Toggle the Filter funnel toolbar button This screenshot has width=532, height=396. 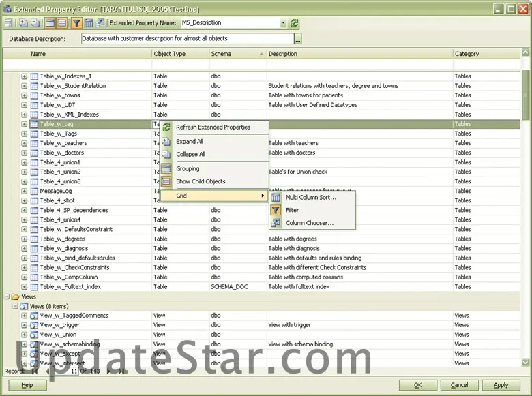[x=76, y=23]
